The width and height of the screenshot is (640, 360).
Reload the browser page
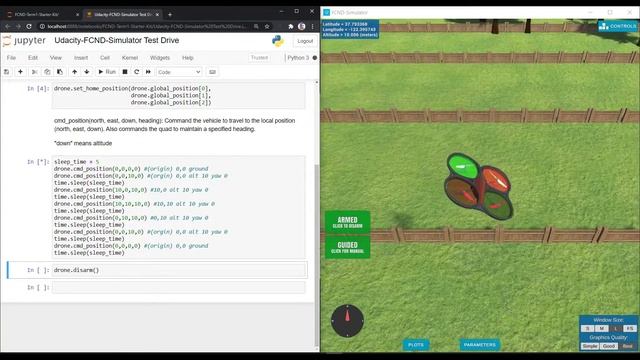[x=29, y=27]
